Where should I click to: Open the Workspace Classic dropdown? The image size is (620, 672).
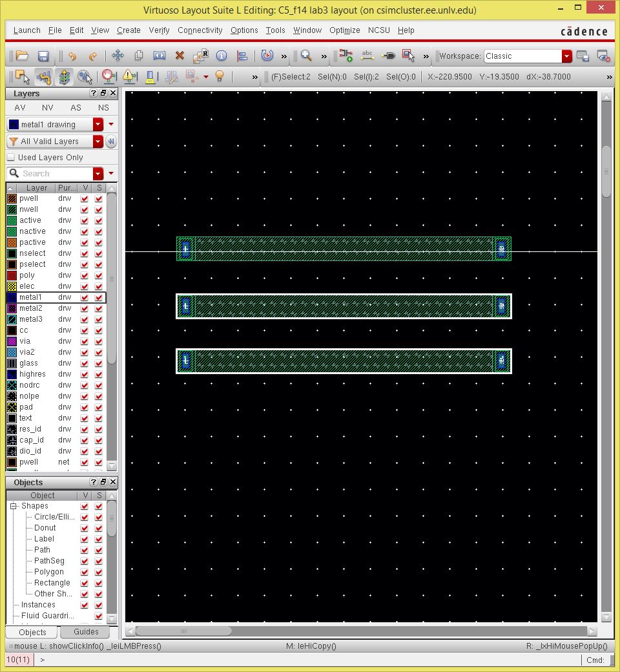point(566,56)
